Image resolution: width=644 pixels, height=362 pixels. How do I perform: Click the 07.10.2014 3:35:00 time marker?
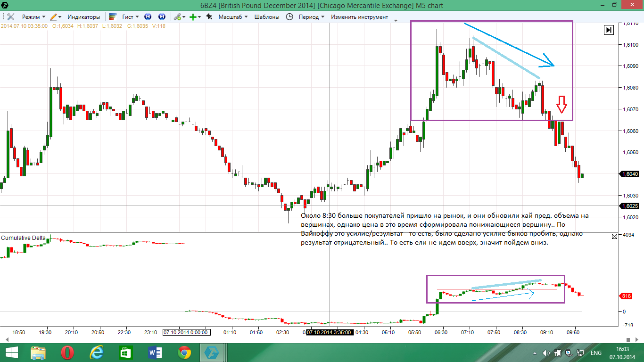[329, 332]
